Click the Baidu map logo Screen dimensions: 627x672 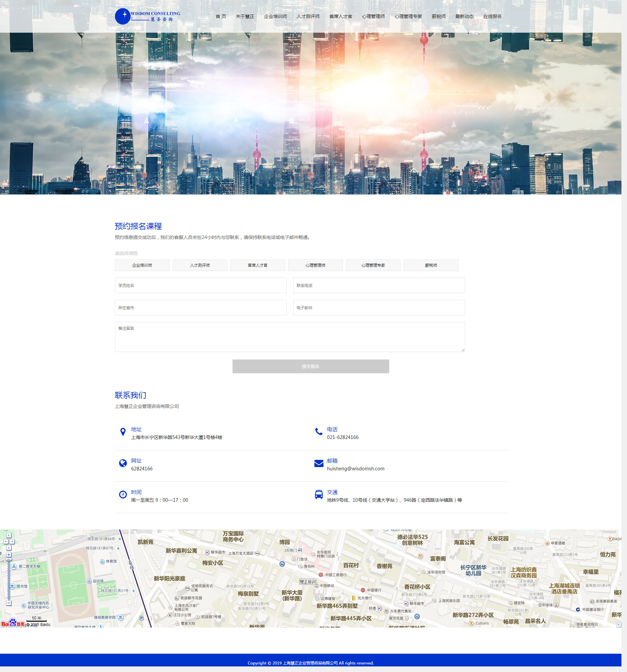[x=12, y=624]
